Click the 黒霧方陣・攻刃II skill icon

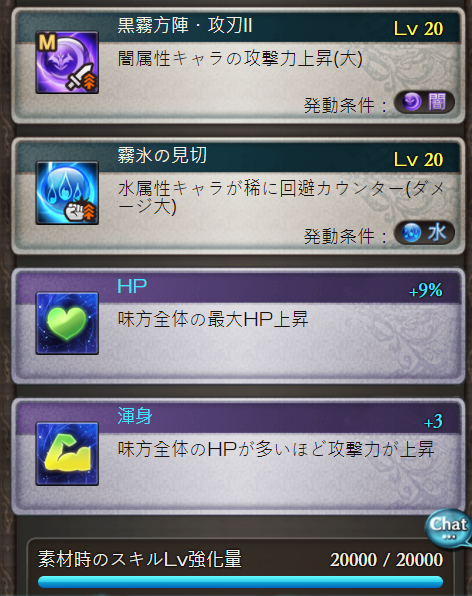pyautogui.click(x=67, y=63)
